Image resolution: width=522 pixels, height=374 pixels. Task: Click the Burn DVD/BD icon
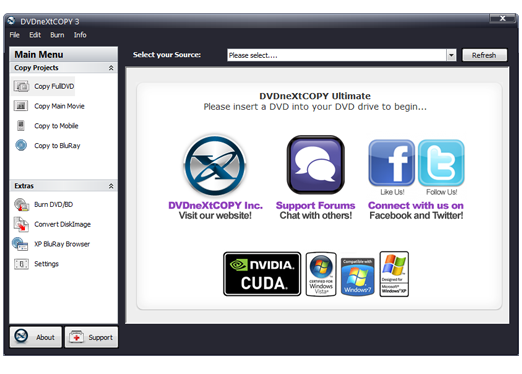click(21, 204)
